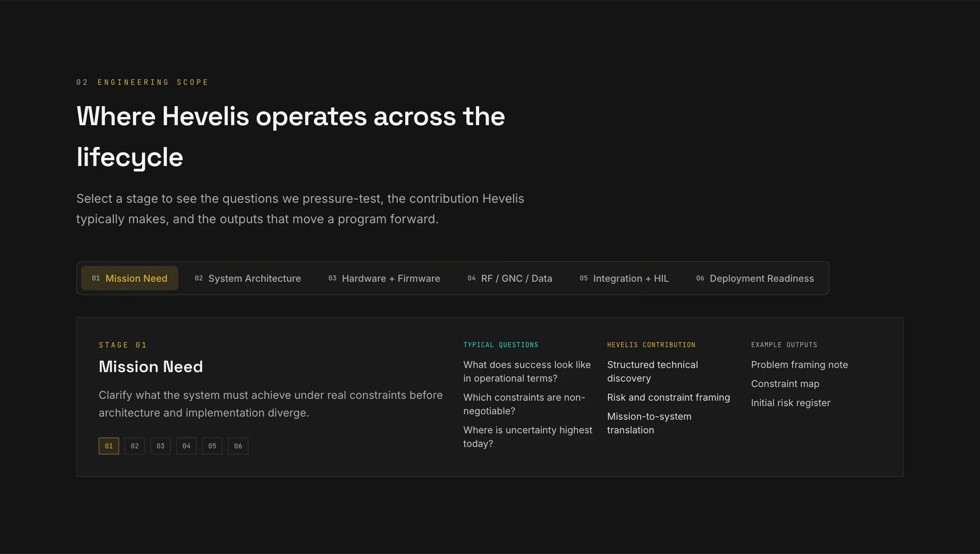The height and width of the screenshot is (554, 980).
Task: Click the 'Mission Need' panel heading
Action: (151, 367)
